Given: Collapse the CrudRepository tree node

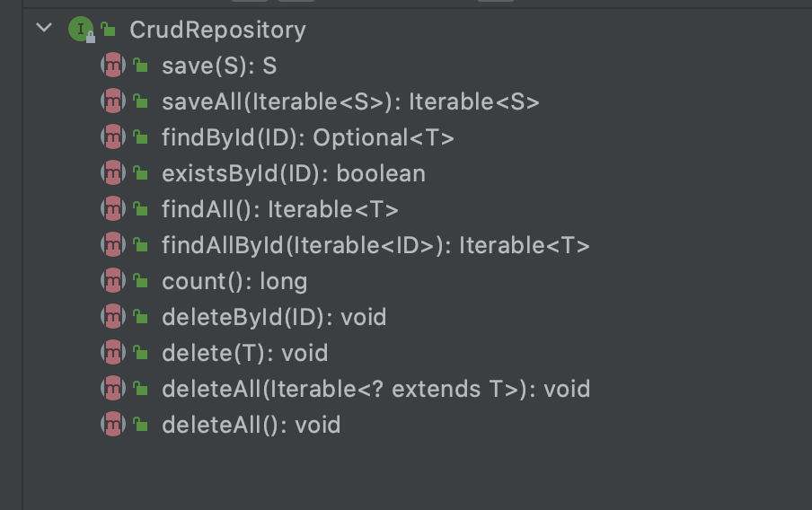Looking at the screenshot, I should (45, 28).
